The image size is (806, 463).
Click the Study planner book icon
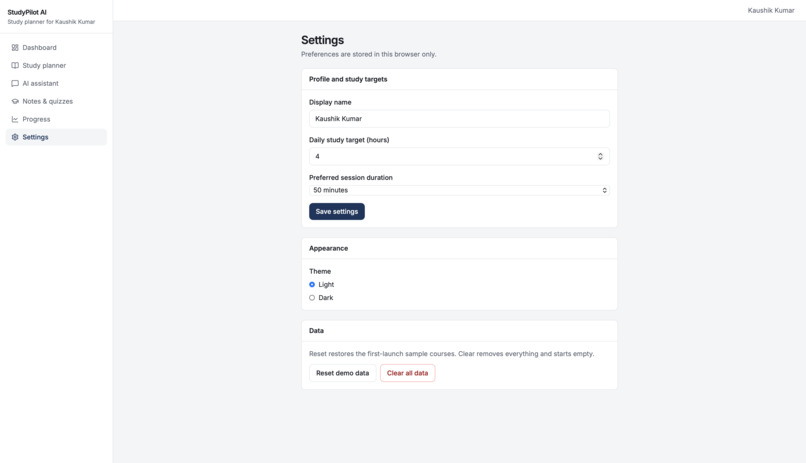(x=15, y=65)
